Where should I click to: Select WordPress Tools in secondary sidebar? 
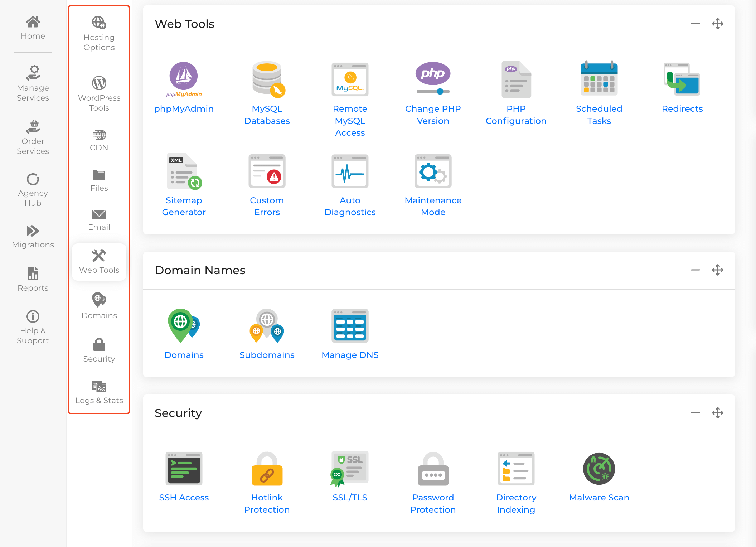[x=99, y=94]
